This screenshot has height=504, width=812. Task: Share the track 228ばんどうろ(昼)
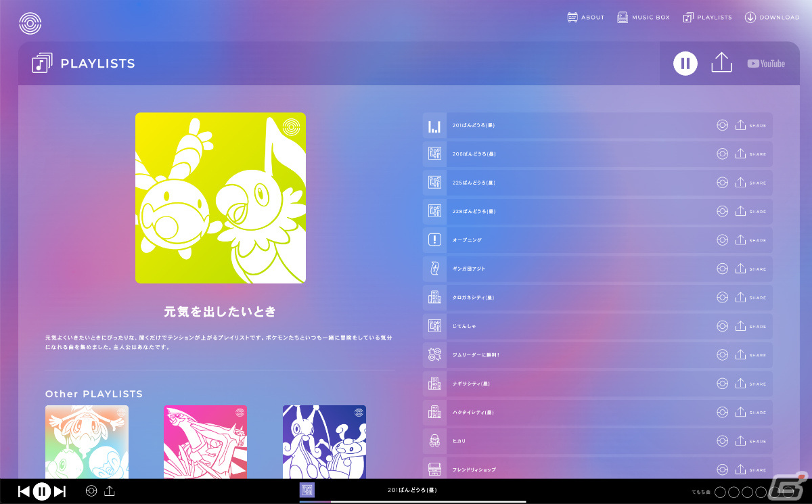click(x=750, y=212)
